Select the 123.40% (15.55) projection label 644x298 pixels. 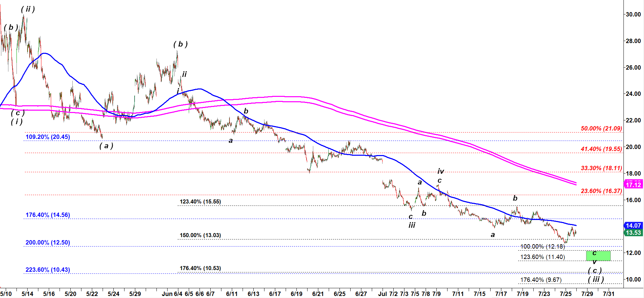tap(200, 202)
